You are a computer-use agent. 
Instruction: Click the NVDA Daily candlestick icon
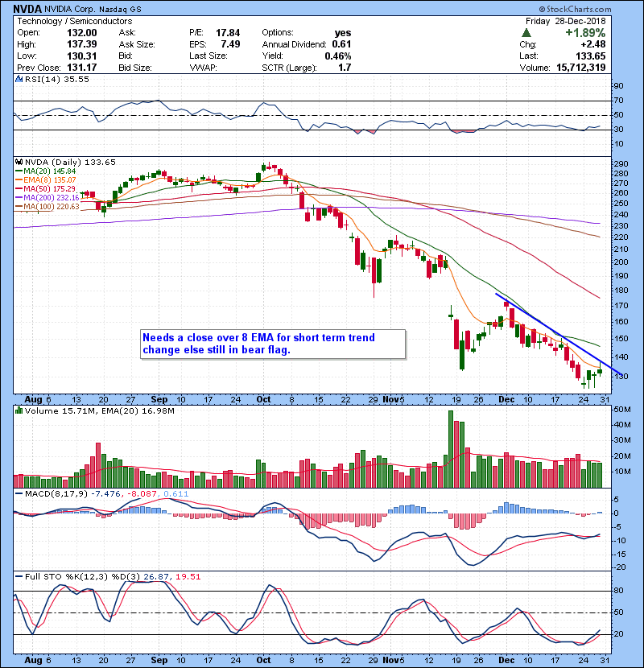click(x=19, y=162)
